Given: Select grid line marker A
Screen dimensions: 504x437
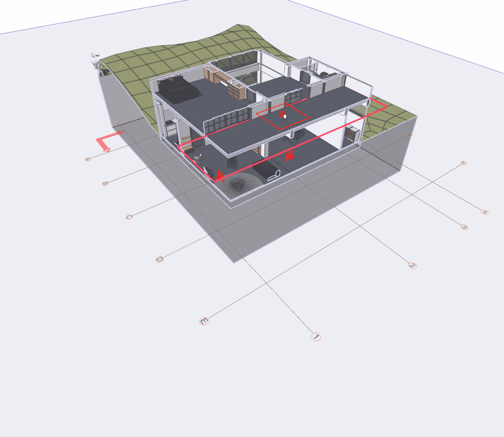Looking at the screenshot, I should (x=87, y=159).
